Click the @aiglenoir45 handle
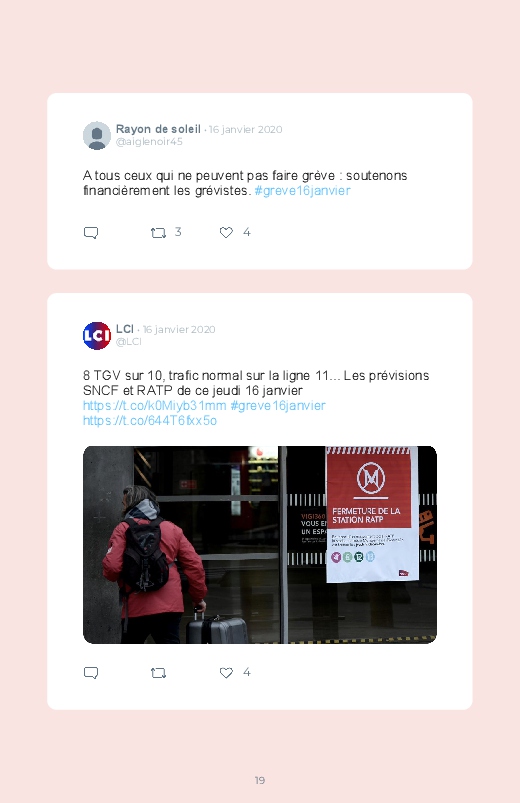 pyautogui.click(x=149, y=142)
